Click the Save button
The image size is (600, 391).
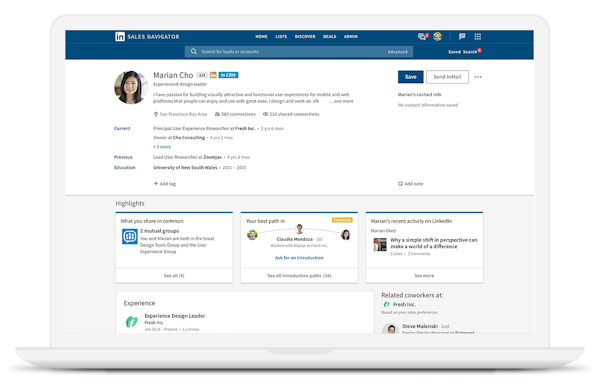coord(411,77)
